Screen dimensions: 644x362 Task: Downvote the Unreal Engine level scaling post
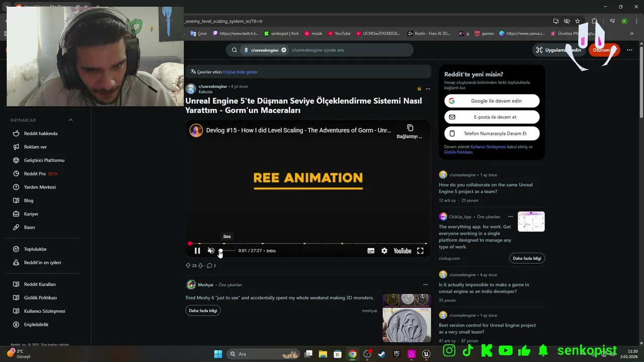pos(200,265)
